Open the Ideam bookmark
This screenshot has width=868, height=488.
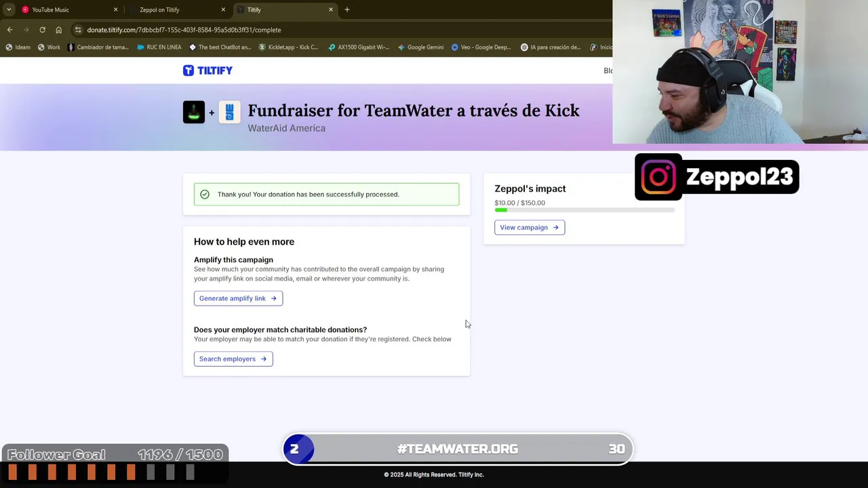pos(18,47)
